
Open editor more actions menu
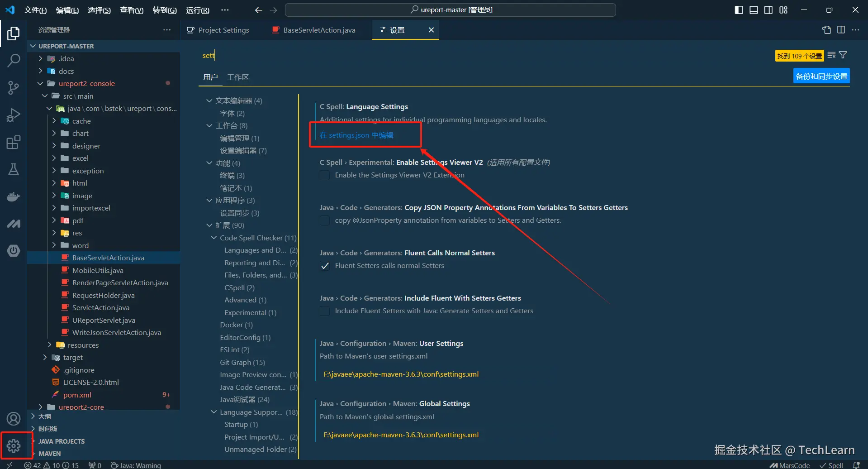855,30
